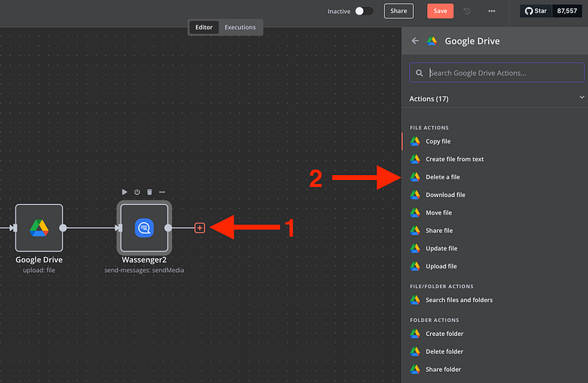Pick the Create folder action

(444, 334)
